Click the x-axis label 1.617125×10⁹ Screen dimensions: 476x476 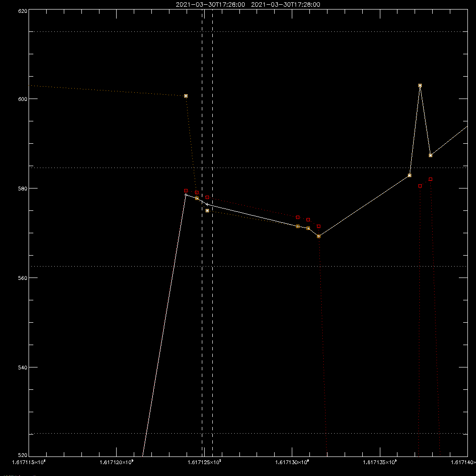tap(204, 462)
